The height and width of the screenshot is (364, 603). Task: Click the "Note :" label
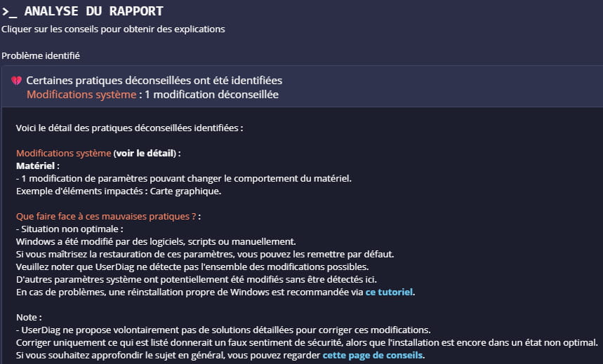click(29, 317)
